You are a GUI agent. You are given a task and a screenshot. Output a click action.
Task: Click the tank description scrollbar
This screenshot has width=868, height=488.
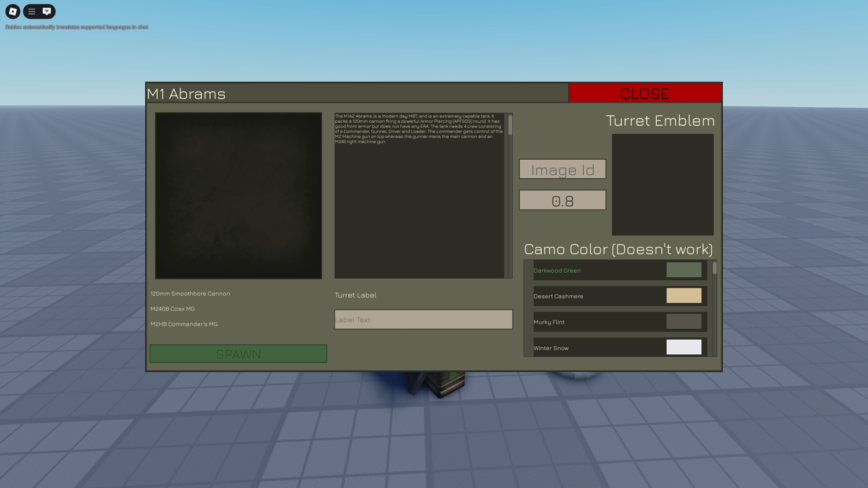510,125
